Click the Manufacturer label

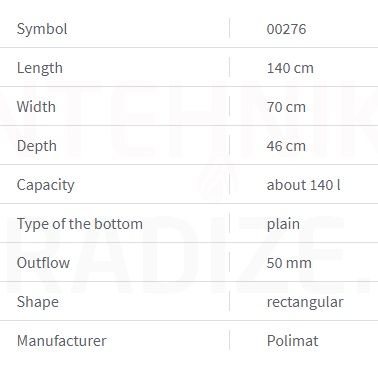[62, 341]
